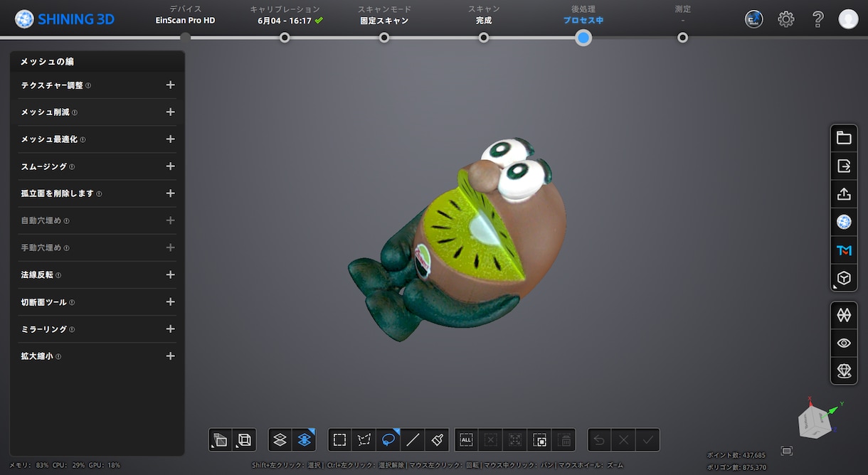The height and width of the screenshot is (475, 868).
Task: Click the delete selection trash icon
Action: click(565, 440)
